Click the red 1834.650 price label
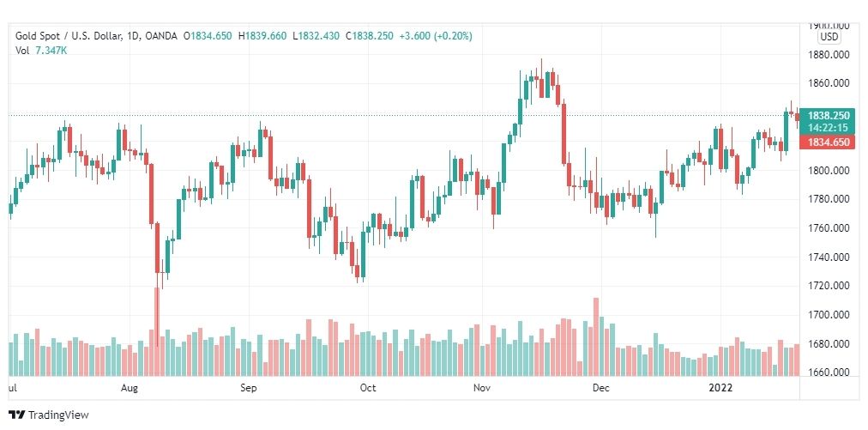This screenshot has height=430, width=868. pos(829,142)
